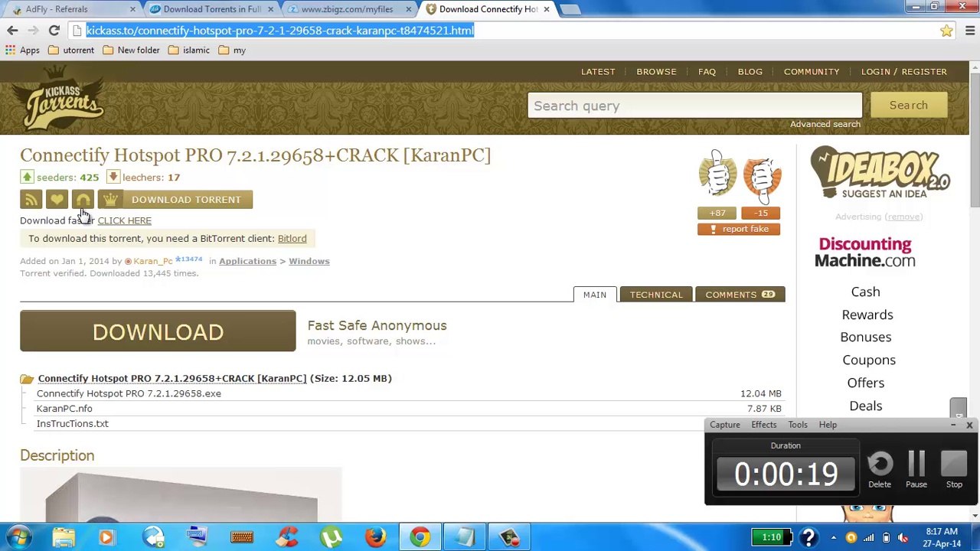Open the COMMENTS tab
Viewport: 980px width, 551px height.
click(x=740, y=295)
